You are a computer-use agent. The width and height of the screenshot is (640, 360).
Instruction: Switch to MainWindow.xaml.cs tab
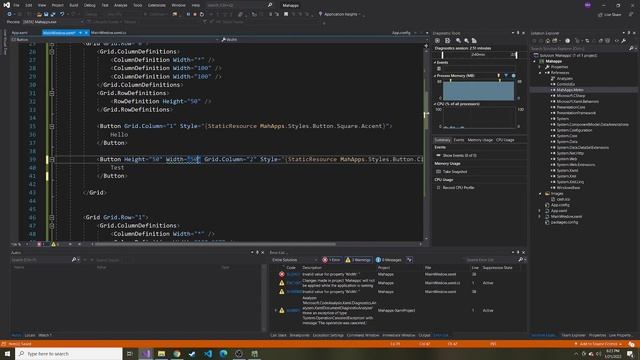(109, 33)
